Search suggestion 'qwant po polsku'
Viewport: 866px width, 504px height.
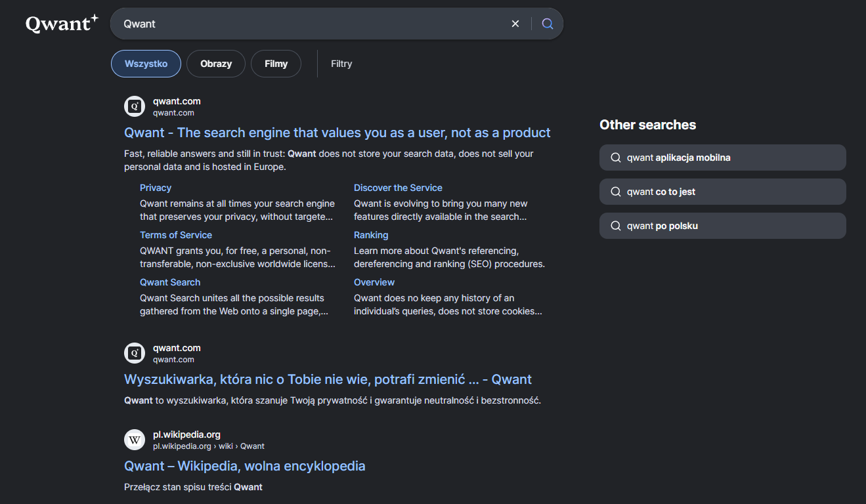pos(723,226)
